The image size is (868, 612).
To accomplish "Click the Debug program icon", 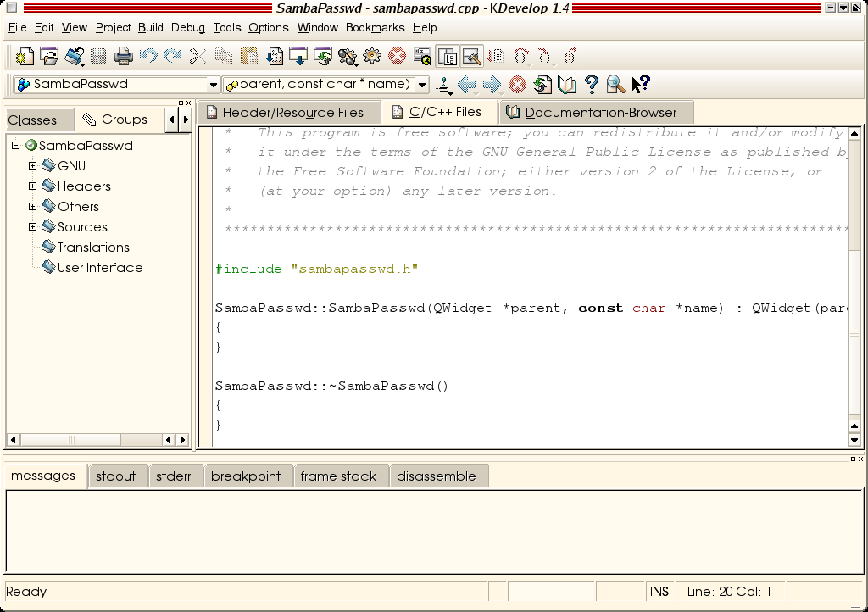I will pyautogui.click(x=348, y=56).
